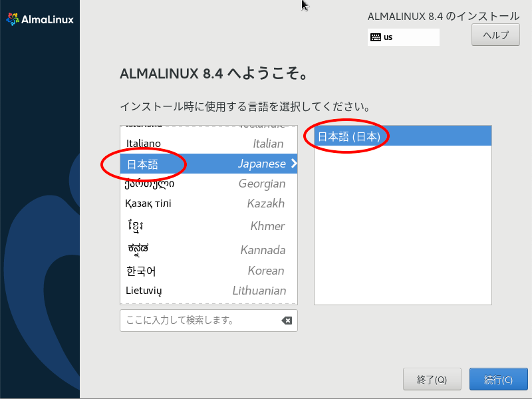Open the ヘルプ help button
Image resolution: width=532 pixels, height=399 pixels.
click(495, 35)
